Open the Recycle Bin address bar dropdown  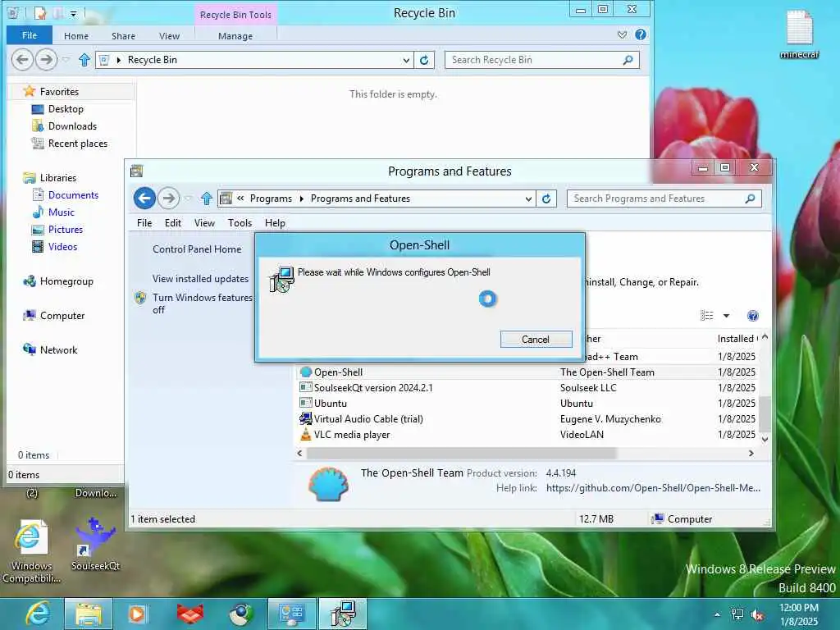pyautogui.click(x=406, y=60)
